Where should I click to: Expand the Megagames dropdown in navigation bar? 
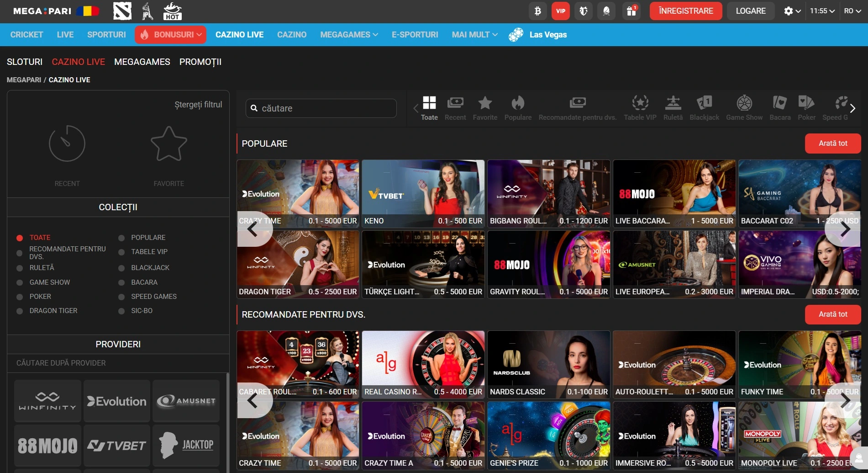tap(349, 35)
